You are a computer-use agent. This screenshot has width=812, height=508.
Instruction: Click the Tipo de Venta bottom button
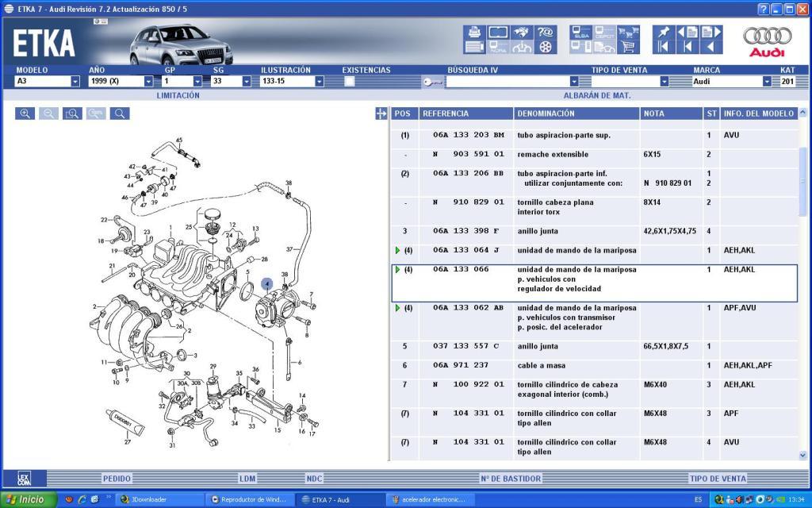click(x=718, y=479)
